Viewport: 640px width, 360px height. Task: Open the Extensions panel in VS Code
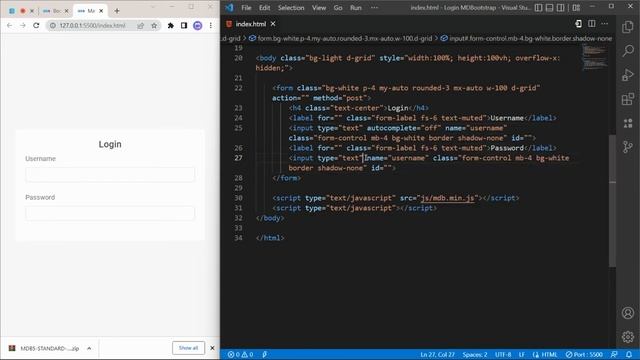point(628,99)
